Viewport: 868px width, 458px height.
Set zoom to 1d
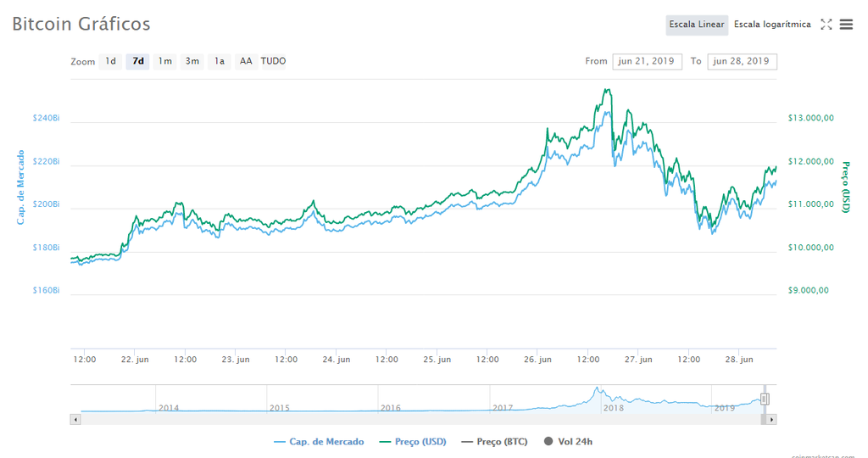point(111,61)
